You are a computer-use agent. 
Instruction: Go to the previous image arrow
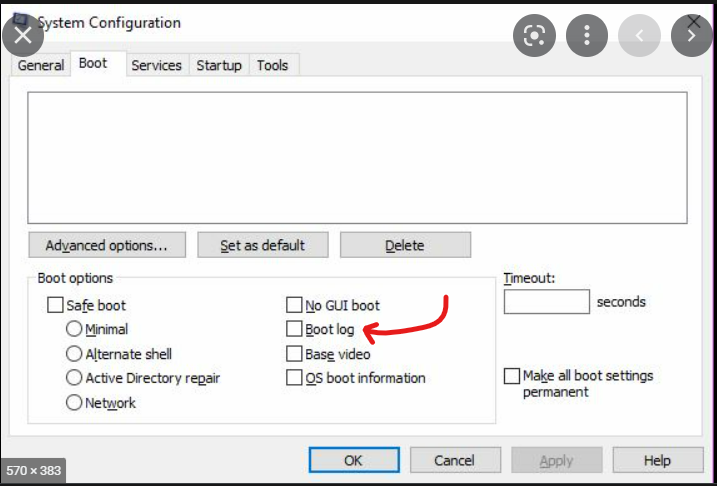tap(640, 37)
